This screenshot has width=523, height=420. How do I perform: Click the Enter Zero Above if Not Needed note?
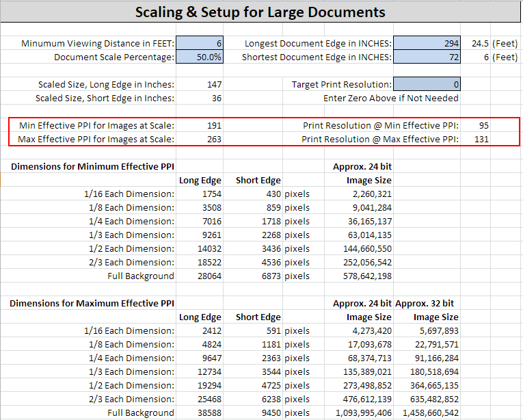[390, 98]
